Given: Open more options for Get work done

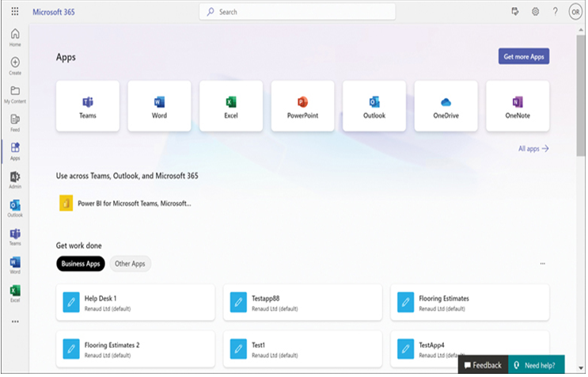Looking at the screenshot, I should pyautogui.click(x=543, y=264).
